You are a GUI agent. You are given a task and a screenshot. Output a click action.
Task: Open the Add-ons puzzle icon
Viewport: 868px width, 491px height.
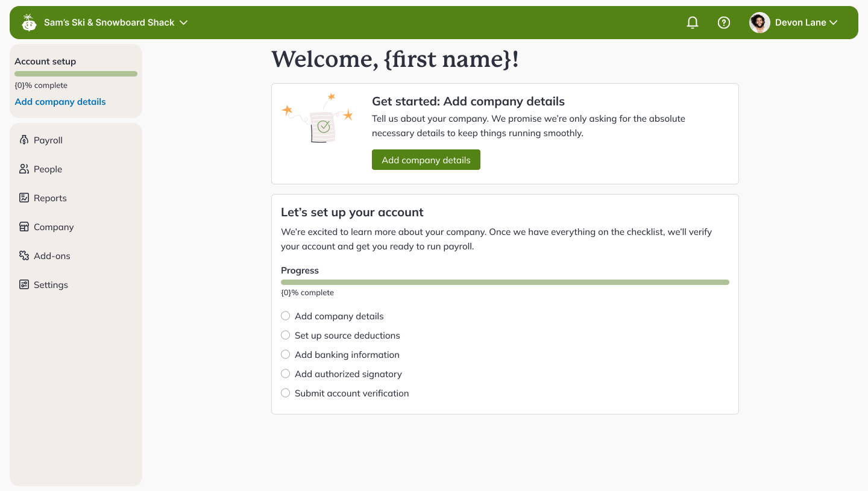(x=24, y=255)
